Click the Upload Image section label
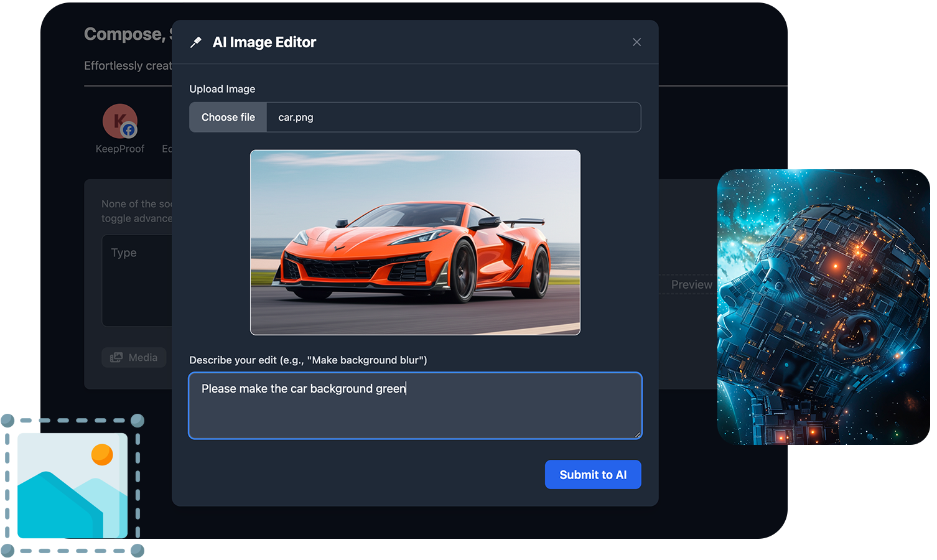Image resolution: width=937 pixels, height=560 pixels. pos(222,88)
